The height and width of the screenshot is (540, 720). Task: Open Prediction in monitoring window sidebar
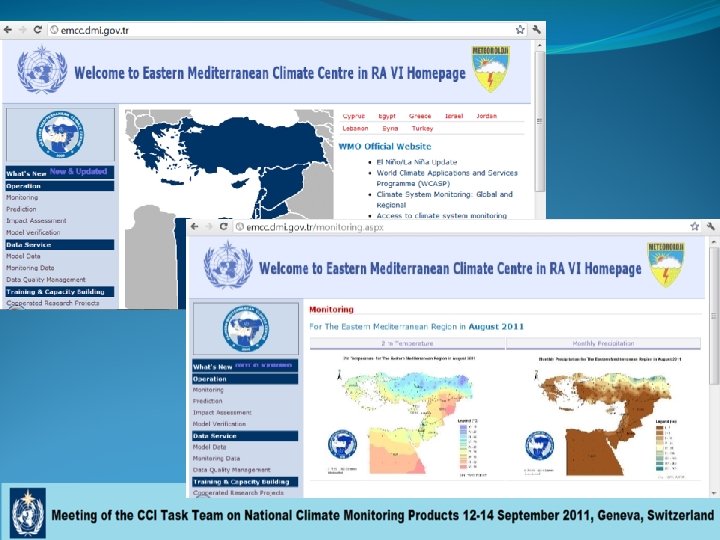click(x=208, y=401)
